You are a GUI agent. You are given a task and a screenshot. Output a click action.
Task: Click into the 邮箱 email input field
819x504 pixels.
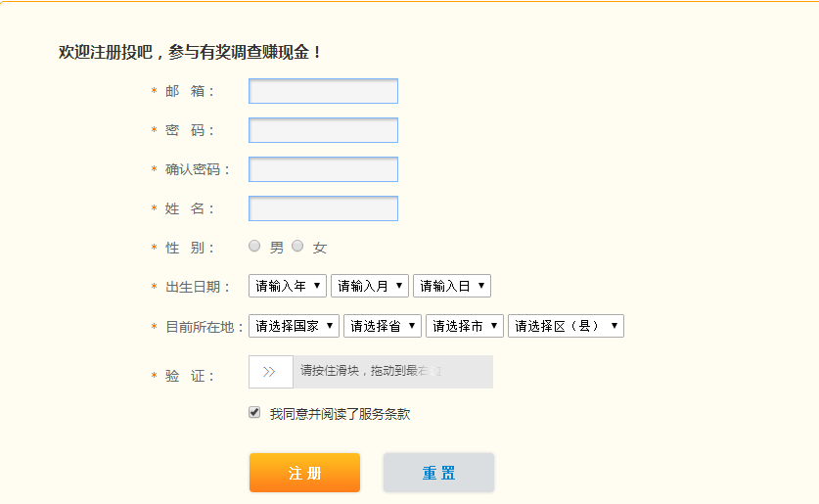coord(323,91)
